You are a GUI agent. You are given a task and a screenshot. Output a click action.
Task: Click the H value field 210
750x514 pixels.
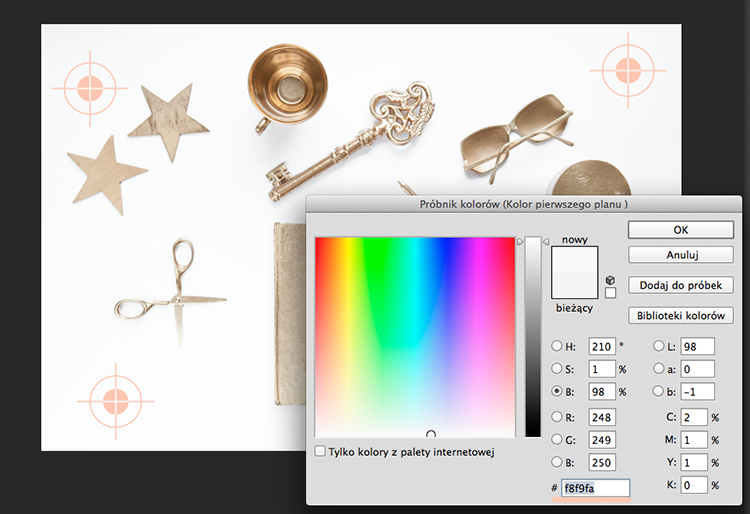[x=602, y=346]
